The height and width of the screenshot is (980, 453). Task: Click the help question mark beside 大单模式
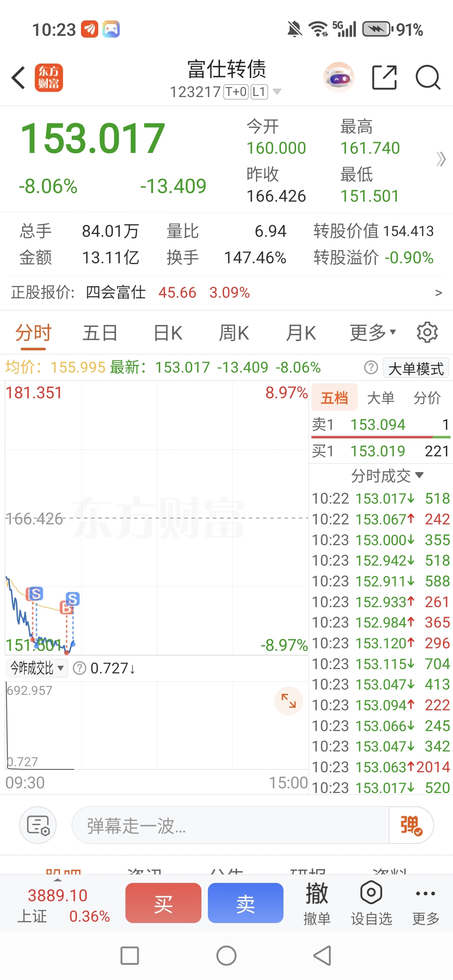pos(371,367)
